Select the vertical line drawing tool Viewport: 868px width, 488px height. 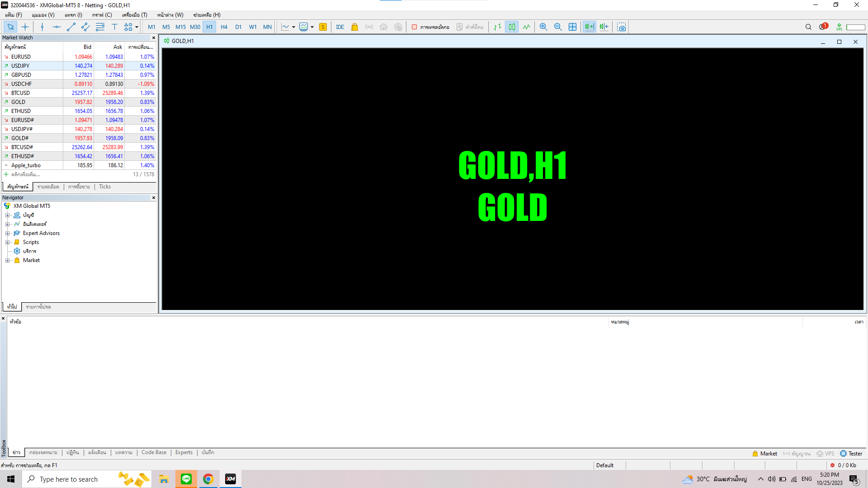tap(42, 27)
